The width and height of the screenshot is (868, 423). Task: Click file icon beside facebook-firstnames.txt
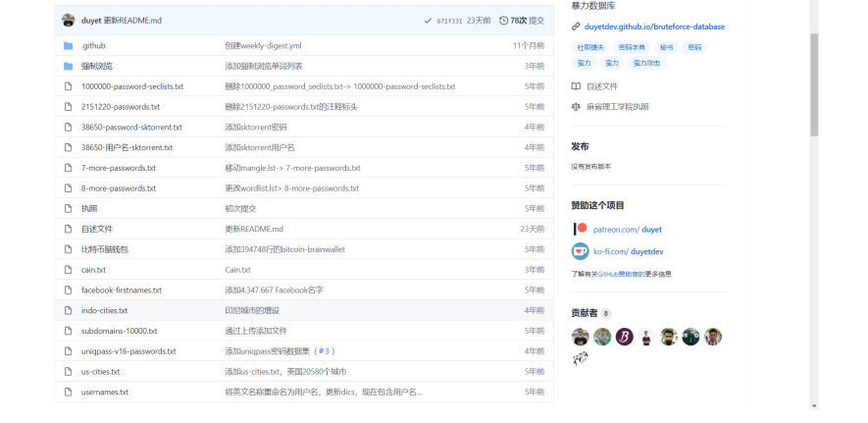point(68,291)
